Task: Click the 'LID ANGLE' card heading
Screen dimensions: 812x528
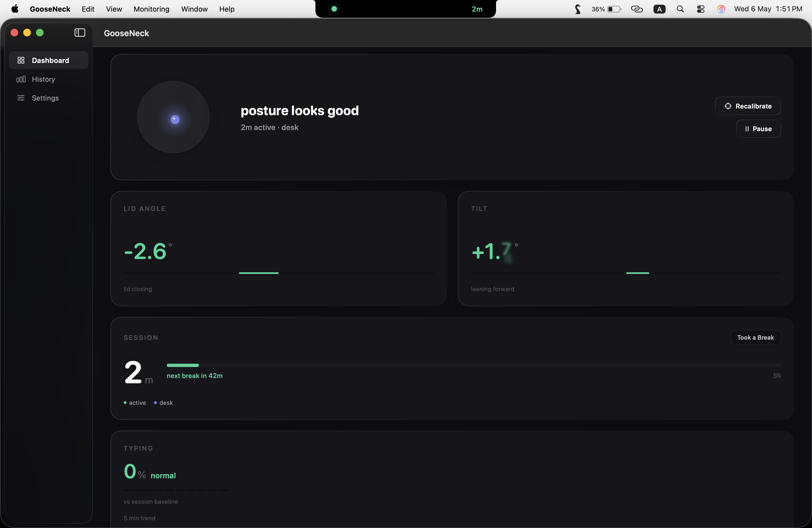Action: 145,209
